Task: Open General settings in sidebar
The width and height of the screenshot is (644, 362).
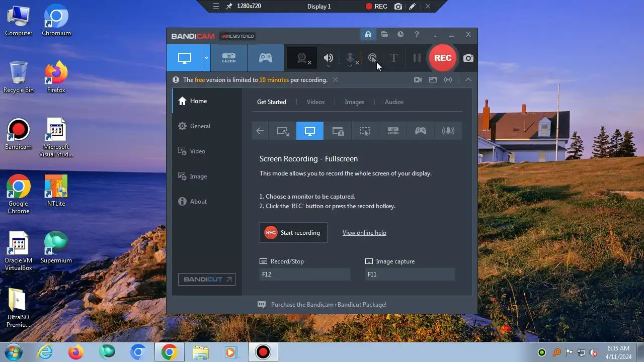Action: point(207,126)
